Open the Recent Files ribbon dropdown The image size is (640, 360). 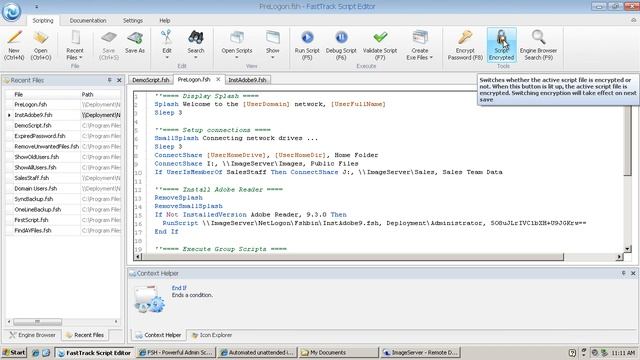tap(75, 44)
